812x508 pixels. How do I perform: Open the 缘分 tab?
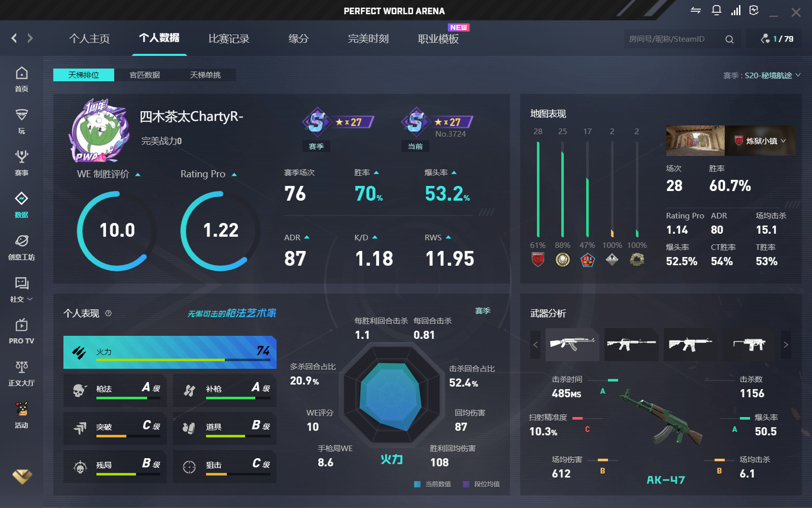tap(298, 39)
